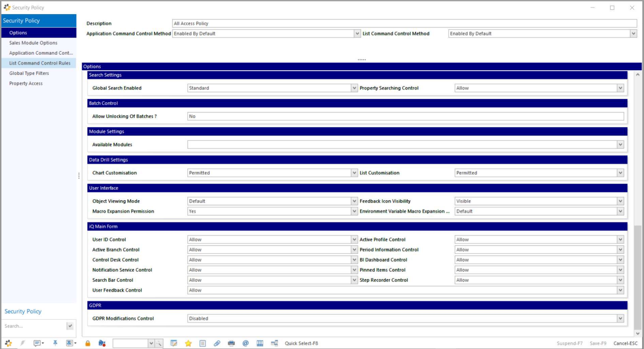Expand the Feedback Icon Visibility dropdown
Viewport: 644px width, 349px height.
(x=620, y=201)
